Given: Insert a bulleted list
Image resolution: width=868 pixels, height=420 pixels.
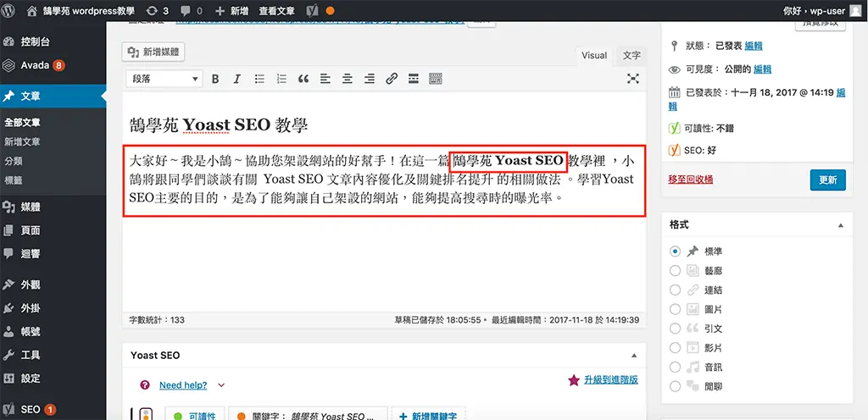Looking at the screenshot, I should tap(259, 79).
